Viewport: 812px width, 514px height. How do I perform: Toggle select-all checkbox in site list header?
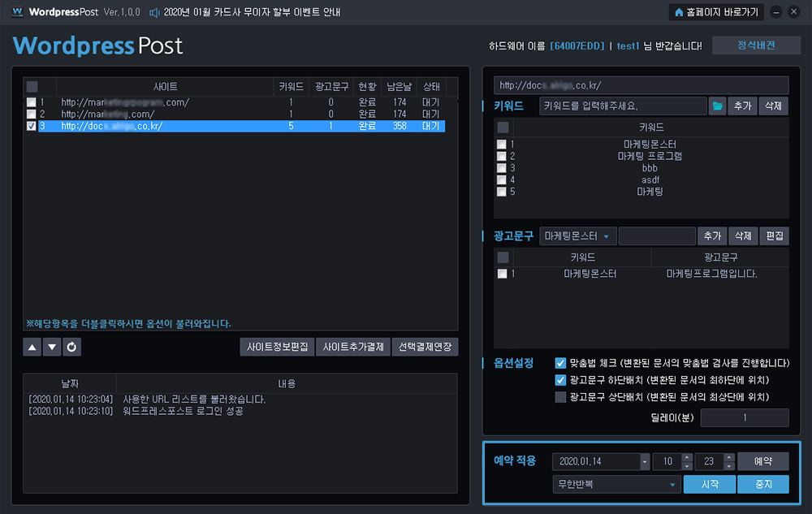[32, 86]
